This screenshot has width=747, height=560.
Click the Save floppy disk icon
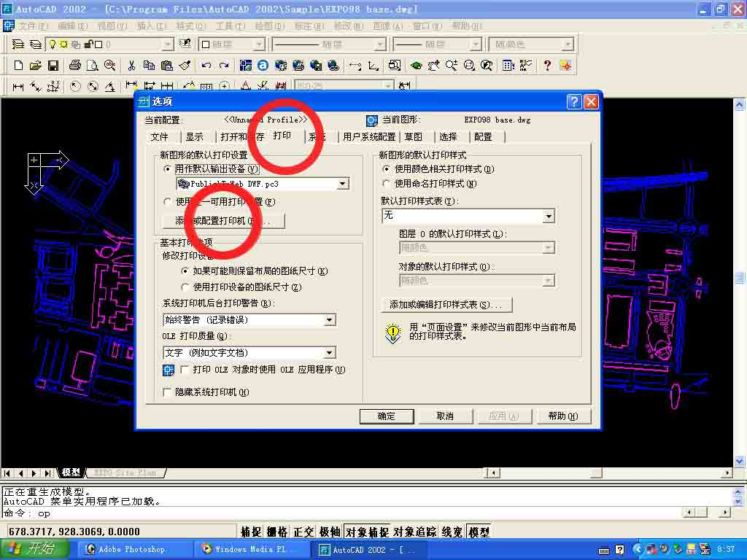[53, 65]
